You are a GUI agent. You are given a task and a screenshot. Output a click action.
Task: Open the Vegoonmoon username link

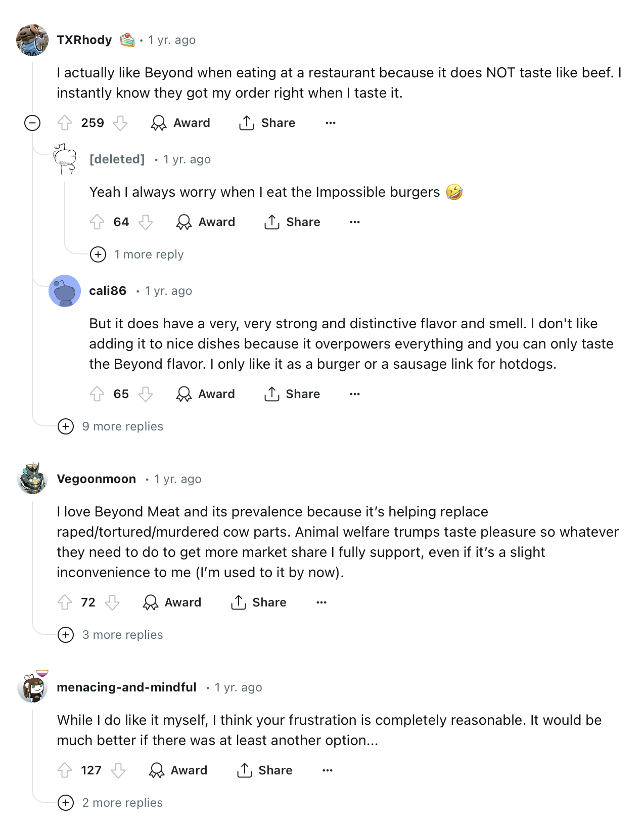(97, 479)
